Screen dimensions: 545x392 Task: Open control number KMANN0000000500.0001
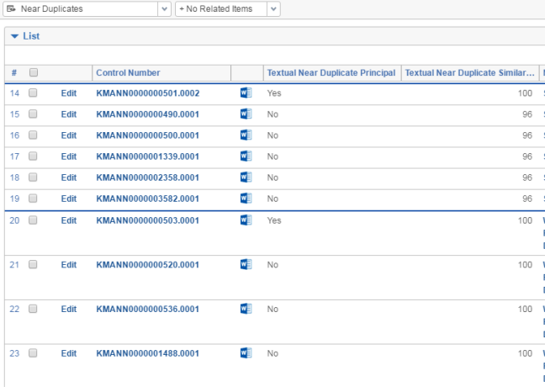(148, 135)
